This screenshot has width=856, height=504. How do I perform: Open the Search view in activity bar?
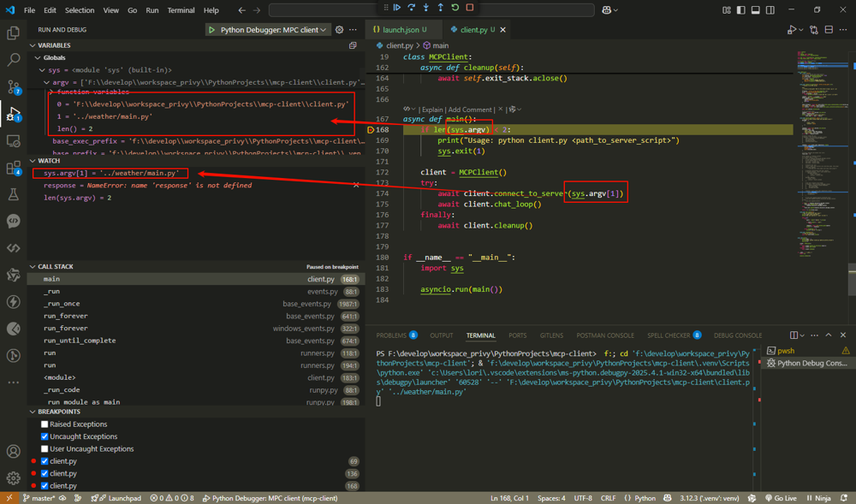13,61
